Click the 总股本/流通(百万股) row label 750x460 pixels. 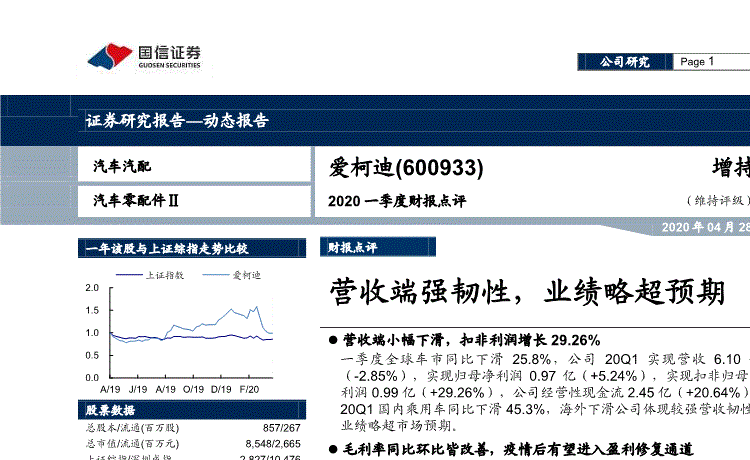pos(132,427)
